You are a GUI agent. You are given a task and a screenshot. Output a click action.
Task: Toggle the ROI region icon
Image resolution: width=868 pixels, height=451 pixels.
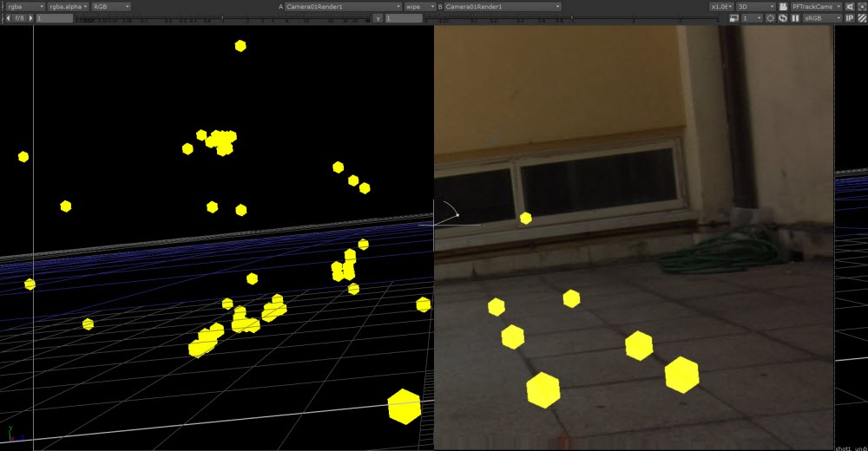tap(770, 18)
